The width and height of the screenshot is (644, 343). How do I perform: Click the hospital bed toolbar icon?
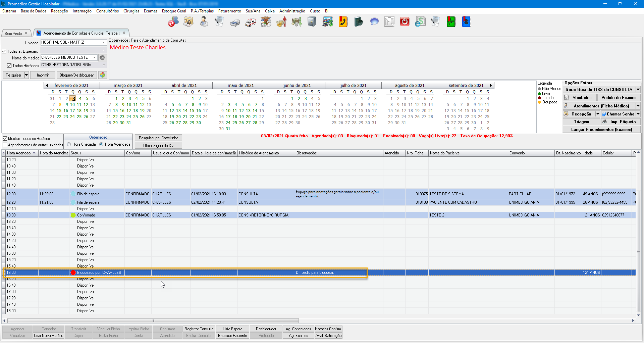[x=235, y=22]
